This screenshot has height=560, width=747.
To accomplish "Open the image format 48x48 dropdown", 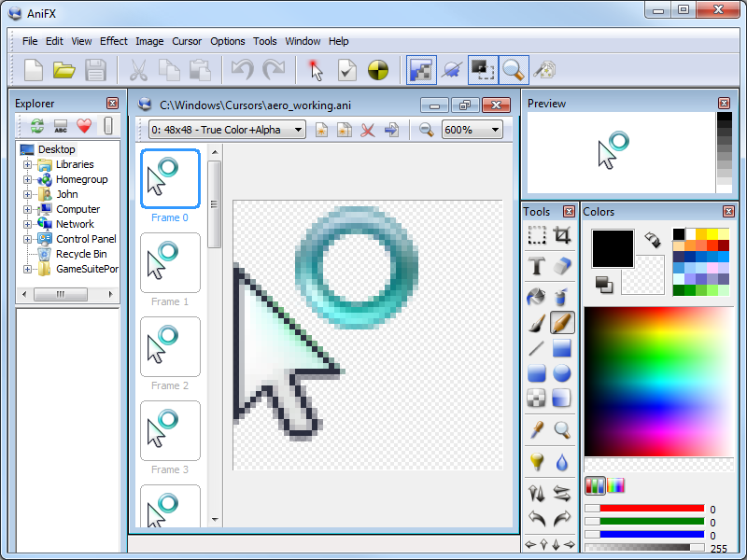I will 227,130.
